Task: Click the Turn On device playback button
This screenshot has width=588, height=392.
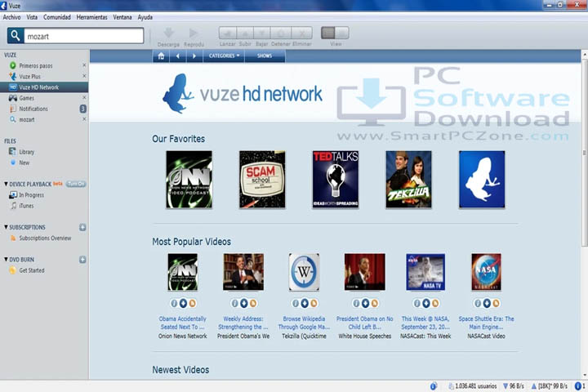Action: (x=76, y=184)
